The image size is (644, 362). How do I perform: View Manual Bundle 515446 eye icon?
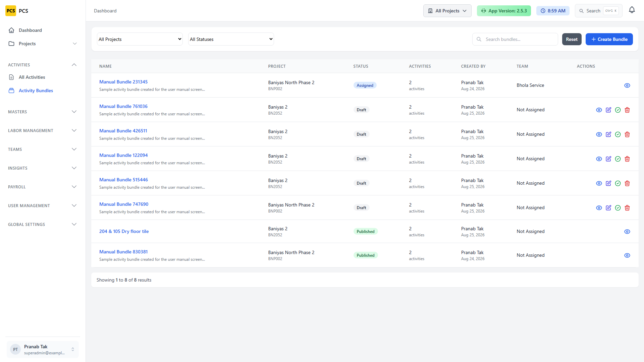[599, 183]
